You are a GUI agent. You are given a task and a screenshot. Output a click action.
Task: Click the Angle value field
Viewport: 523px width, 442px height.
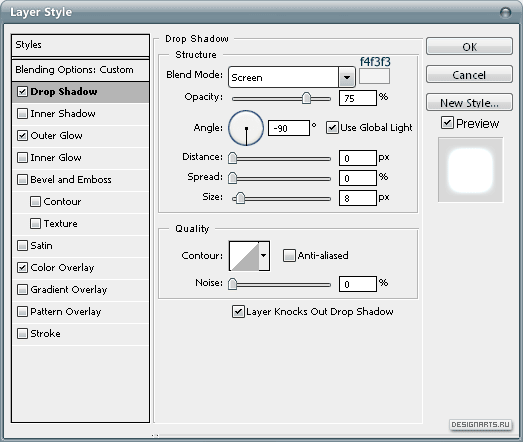[289, 128]
